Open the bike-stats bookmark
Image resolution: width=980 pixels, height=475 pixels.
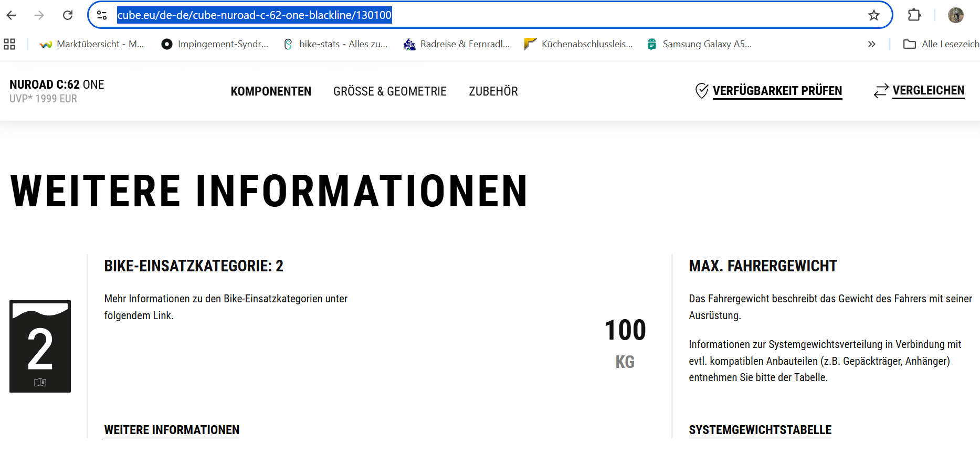click(x=336, y=44)
